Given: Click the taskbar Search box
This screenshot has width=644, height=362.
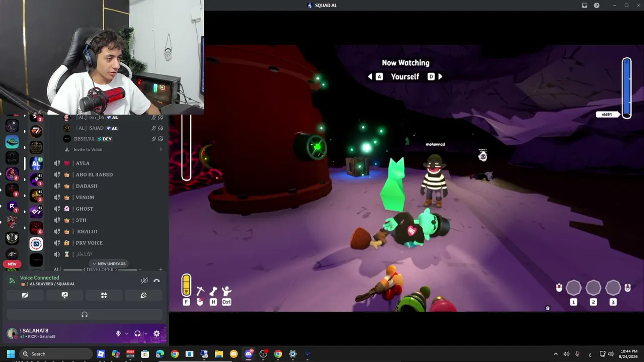Looking at the screenshot, I should (x=55, y=354).
